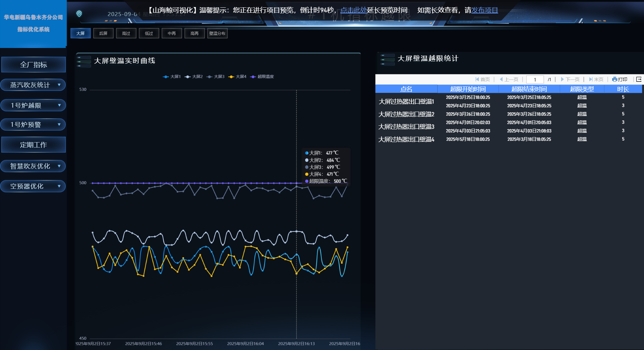The height and width of the screenshot is (350, 644).
Task: Go to previous page (上一页)
Action: pos(509,79)
